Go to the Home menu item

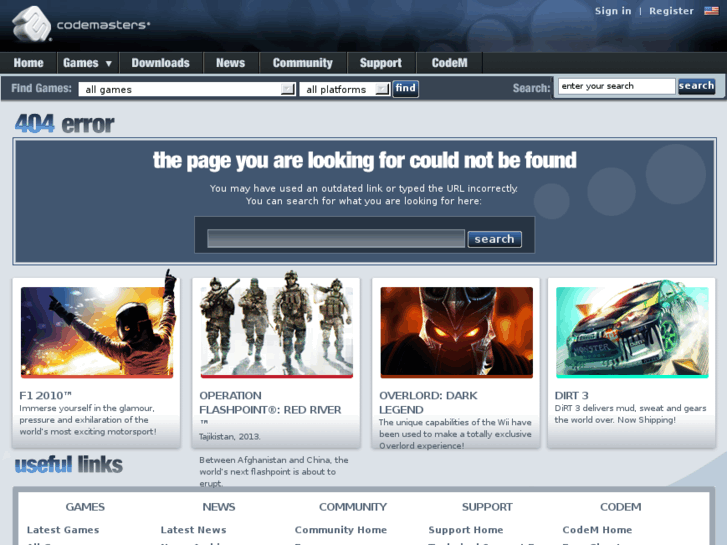pos(28,63)
